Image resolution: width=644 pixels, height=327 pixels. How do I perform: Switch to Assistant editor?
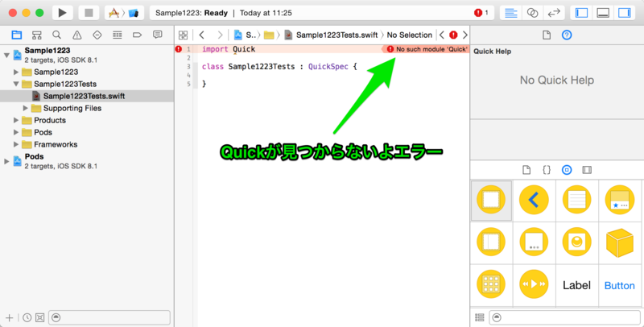532,13
